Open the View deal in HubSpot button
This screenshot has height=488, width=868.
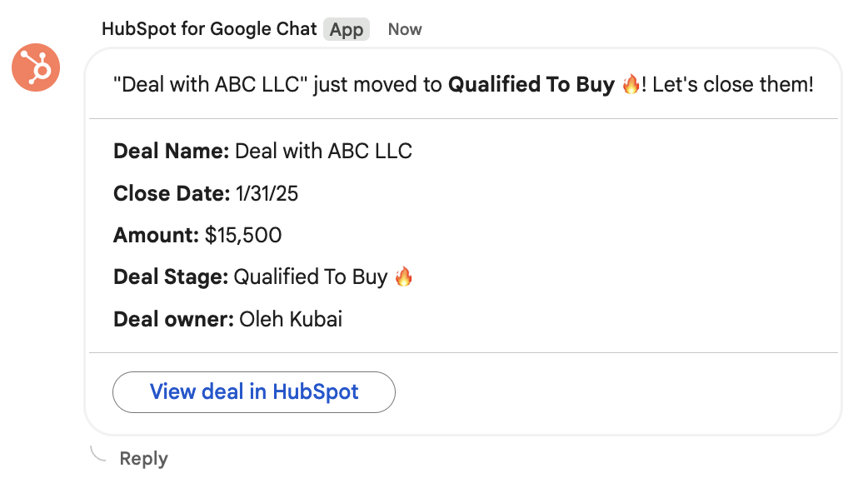pyautogui.click(x=254, y=391)
